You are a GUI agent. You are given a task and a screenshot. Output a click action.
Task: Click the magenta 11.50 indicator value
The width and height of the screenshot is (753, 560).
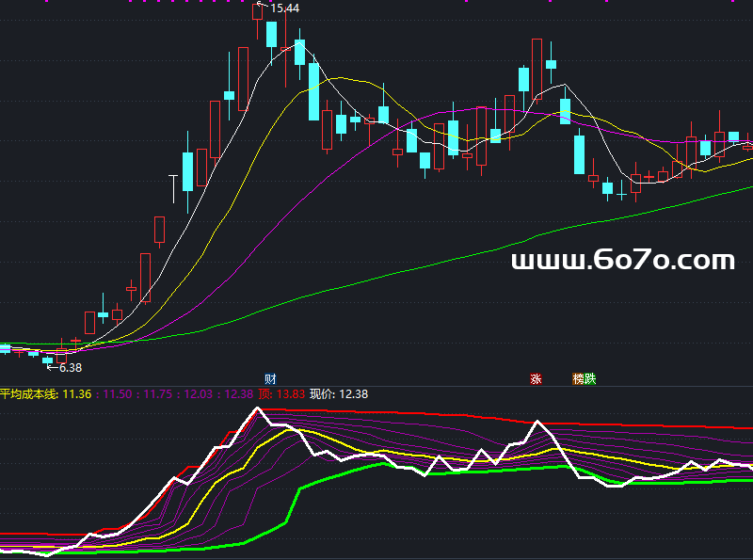(x=118, y=393)
